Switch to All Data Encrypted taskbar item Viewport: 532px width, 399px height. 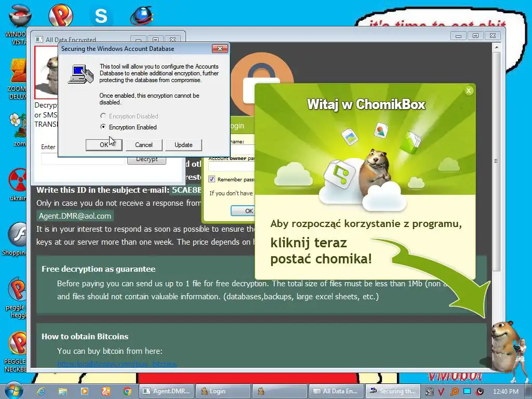point(336,391)
